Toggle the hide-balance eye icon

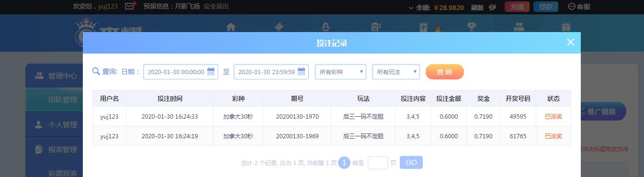pos(492,7)
